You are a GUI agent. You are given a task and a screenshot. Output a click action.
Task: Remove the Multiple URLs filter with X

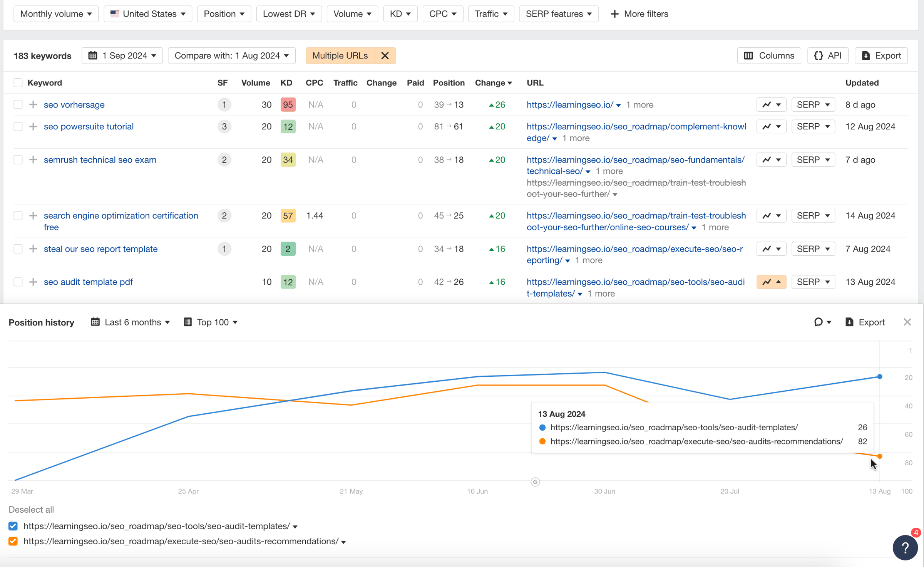click(385, 55)
